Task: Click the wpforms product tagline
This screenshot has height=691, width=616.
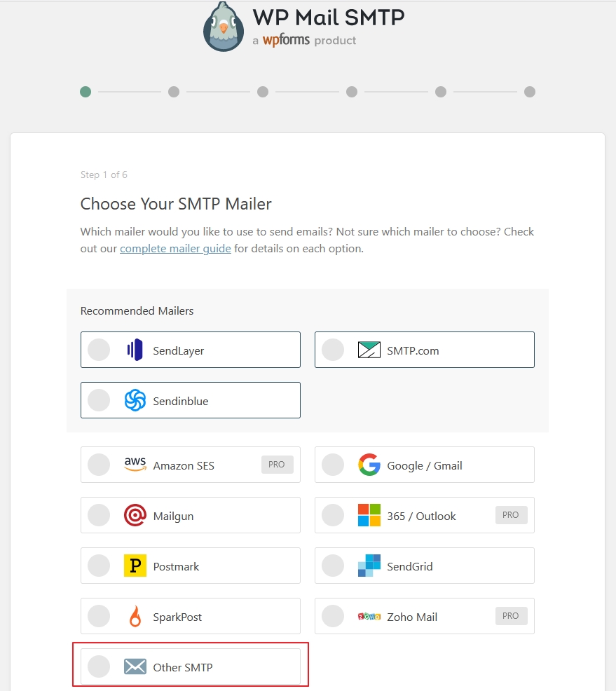Action: pyautogui.click(x=304, y=40)
